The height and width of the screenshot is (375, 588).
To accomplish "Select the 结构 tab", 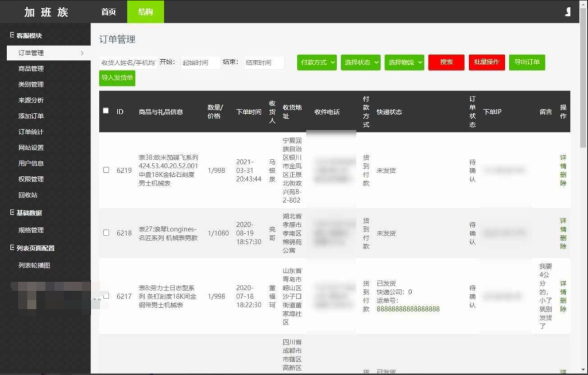I will (x=145, y=11).
